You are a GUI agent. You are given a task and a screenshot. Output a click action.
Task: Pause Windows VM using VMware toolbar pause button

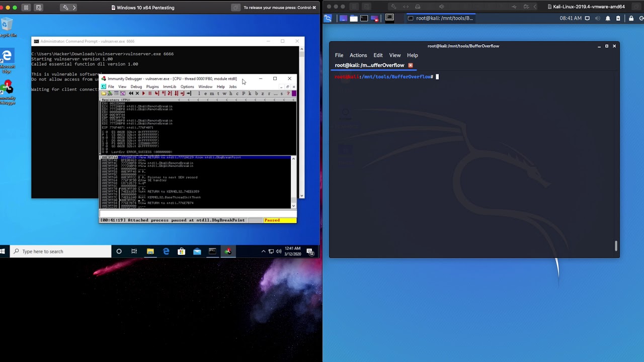pyautogui.click(x=26, y=8)
